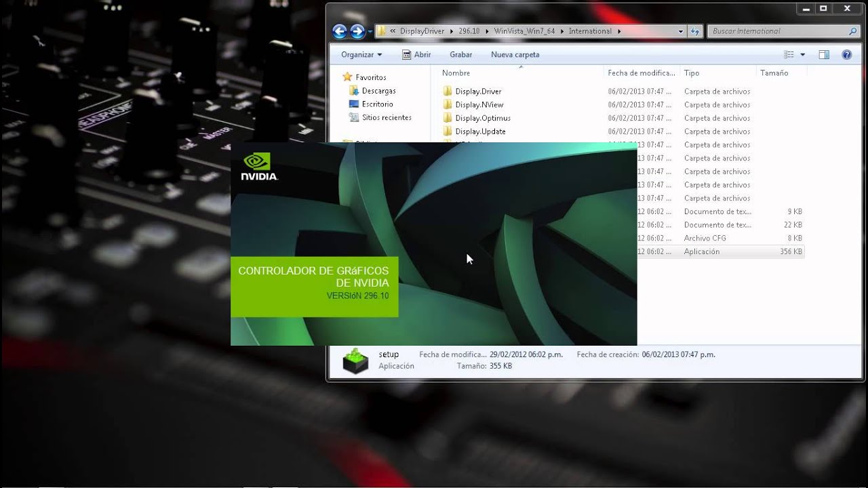868x488 pixels.
Task: Open the recent pages arrow beside Forward
Action: [370, 31]
